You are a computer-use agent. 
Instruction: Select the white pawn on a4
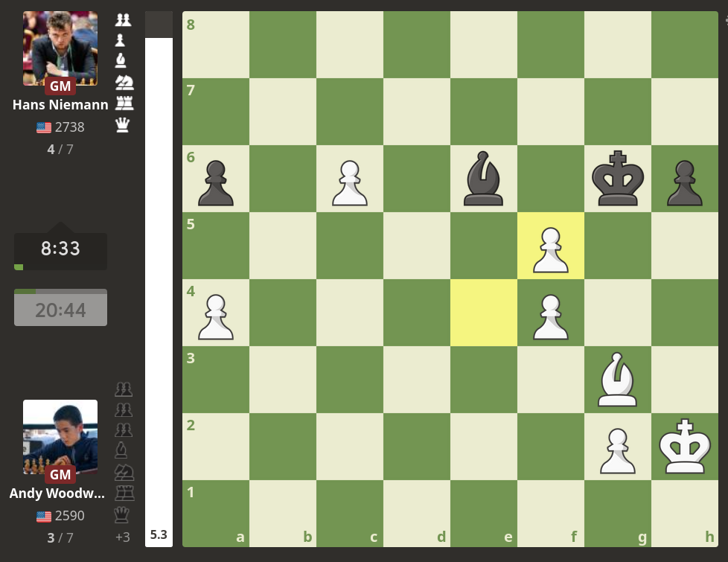click(216, 317)
